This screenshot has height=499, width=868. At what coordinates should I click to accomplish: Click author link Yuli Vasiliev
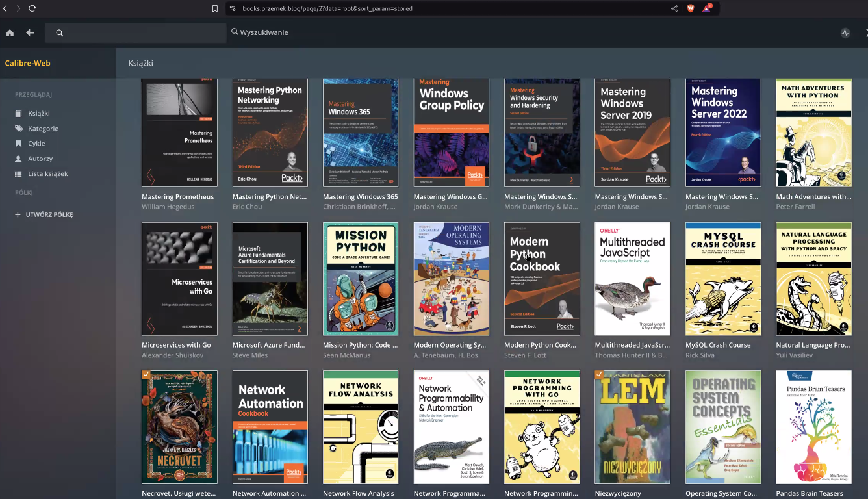coord(797,355)
